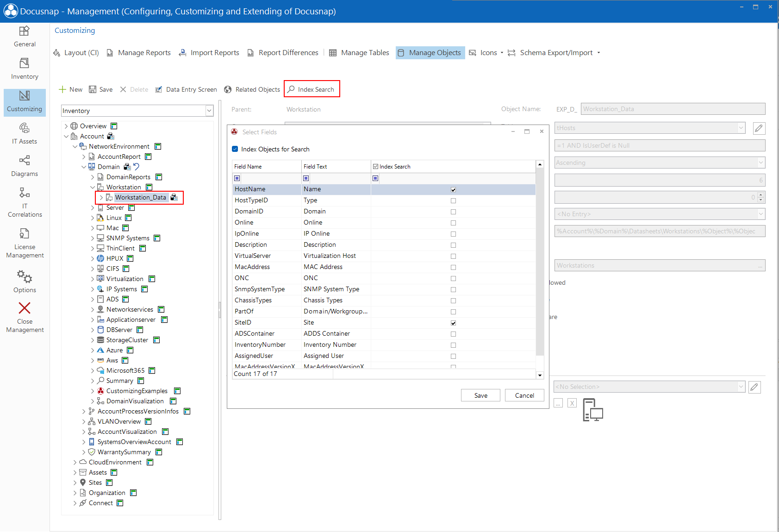Uncheck Index Search for SiteID row
The height and width of the screenshot is (532, 779).
[x=453, y=323]
